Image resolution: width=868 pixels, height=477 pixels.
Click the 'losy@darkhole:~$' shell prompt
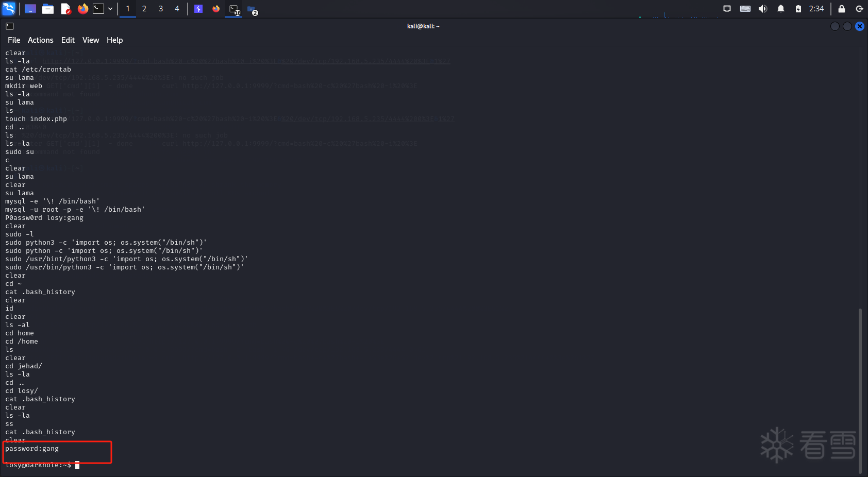[x=38, y=465]
